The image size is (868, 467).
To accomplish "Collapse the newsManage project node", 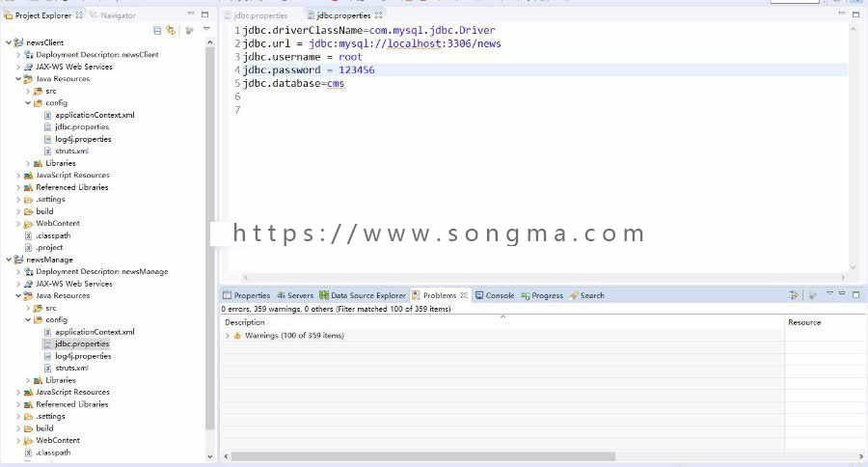I will tap(9, 260).
